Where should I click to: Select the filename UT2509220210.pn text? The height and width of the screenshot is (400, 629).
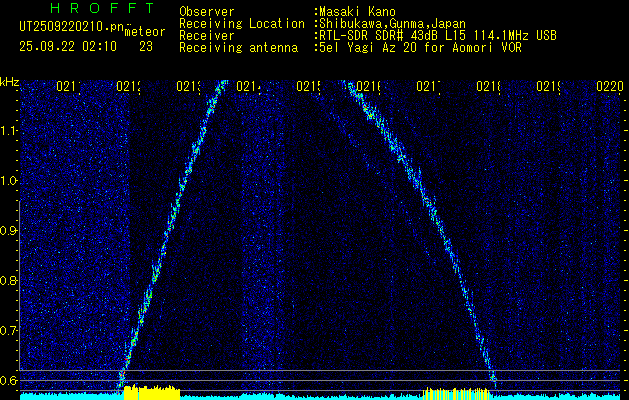tap(72, 27)
